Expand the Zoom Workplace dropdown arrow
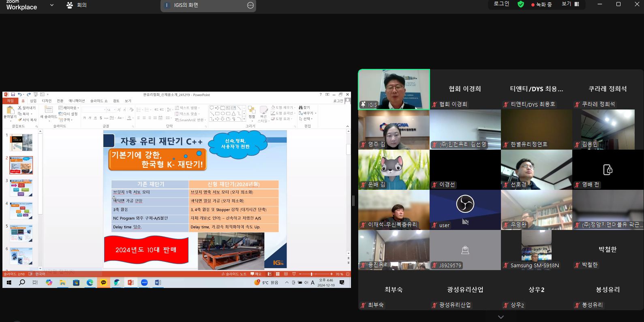This screenshot has width=644, height=322. (x=51, y=5)
